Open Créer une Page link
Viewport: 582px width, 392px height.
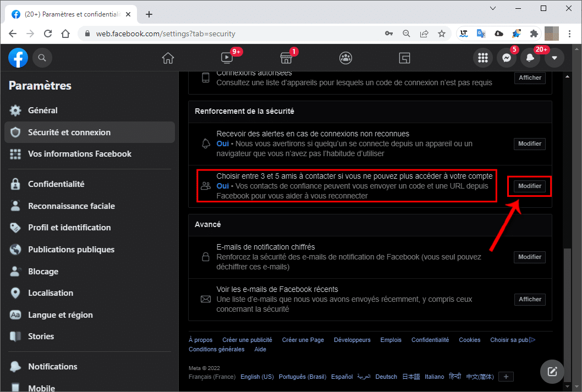[303, 340]
